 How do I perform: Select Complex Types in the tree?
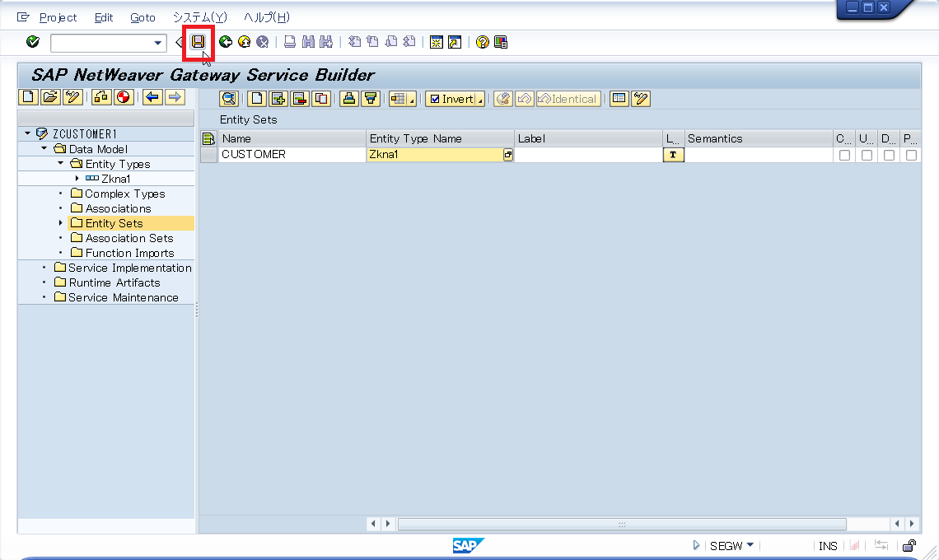[x=124, y=194]
